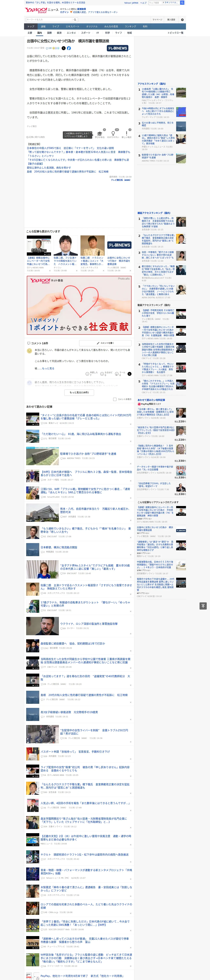Select the スポーツ category tab

point(86,33)
